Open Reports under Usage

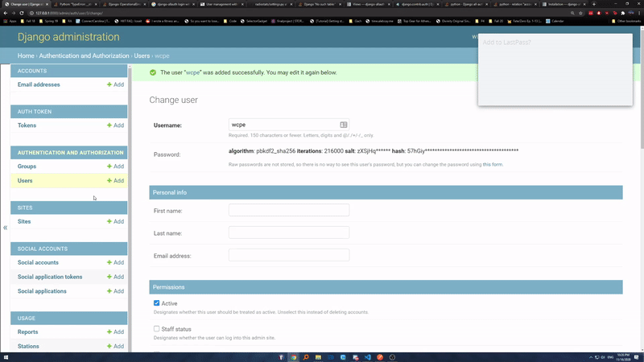click(27, 331)
